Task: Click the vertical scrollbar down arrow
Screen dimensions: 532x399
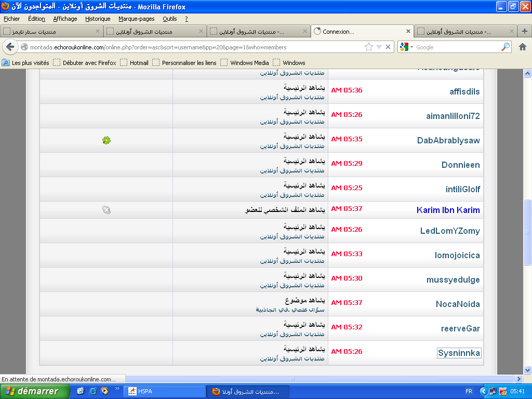Action: 527,370
